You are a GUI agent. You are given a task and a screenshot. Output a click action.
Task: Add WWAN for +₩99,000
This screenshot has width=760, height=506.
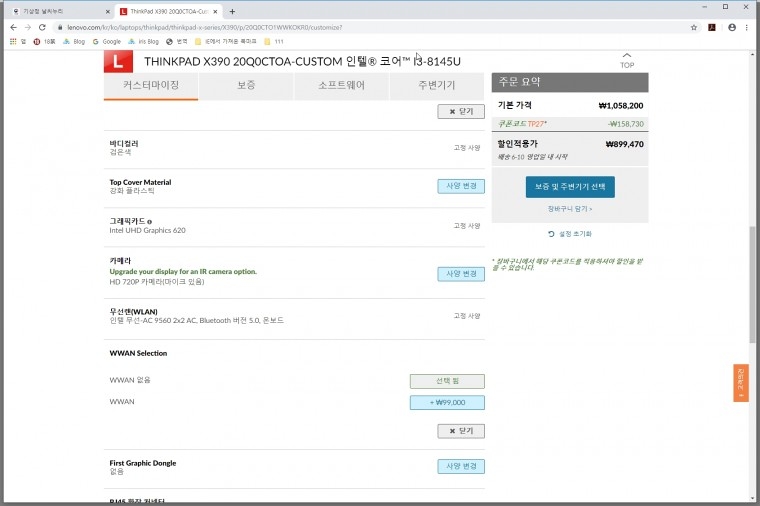[x=447, y=402]
